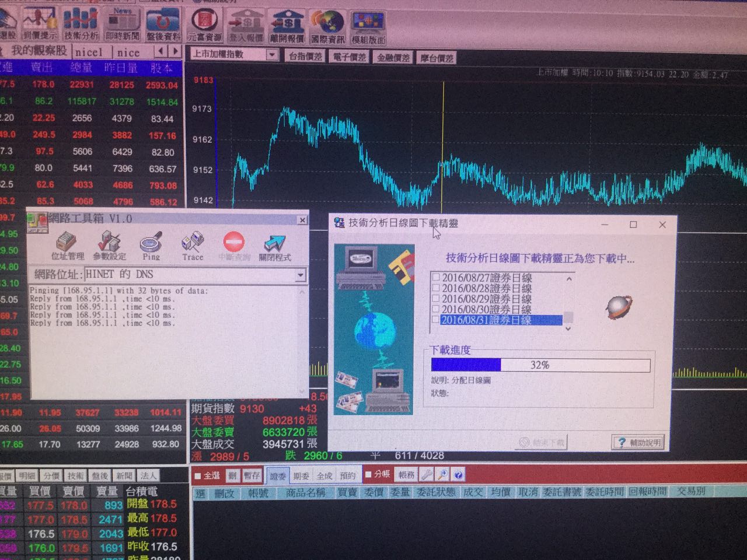Maximize the download wizard window
Image resolution: width=747 pixels, height=560 pixels.
pos(633,224)
